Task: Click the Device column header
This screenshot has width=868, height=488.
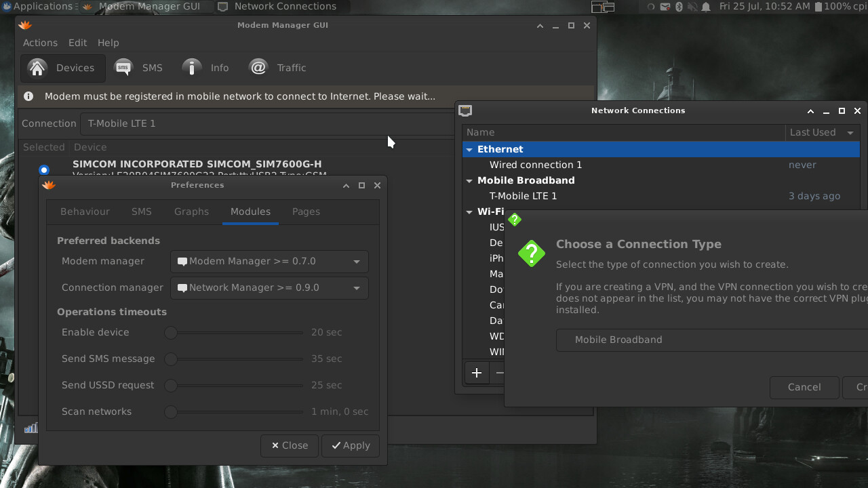Action: point(90,147)
